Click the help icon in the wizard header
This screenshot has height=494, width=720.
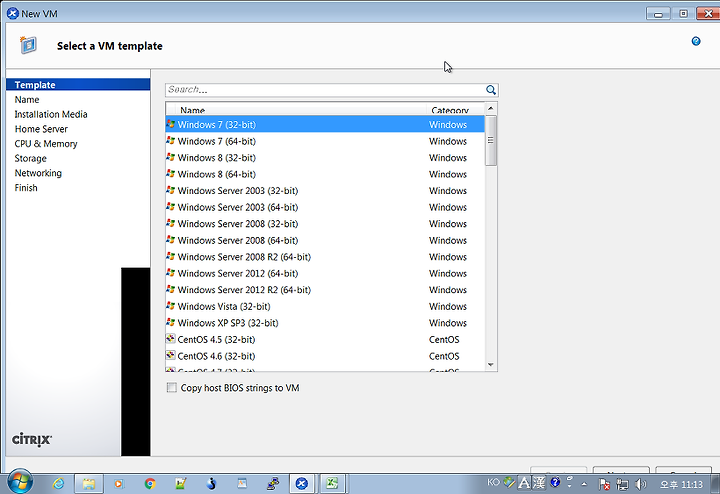point(696,41)
